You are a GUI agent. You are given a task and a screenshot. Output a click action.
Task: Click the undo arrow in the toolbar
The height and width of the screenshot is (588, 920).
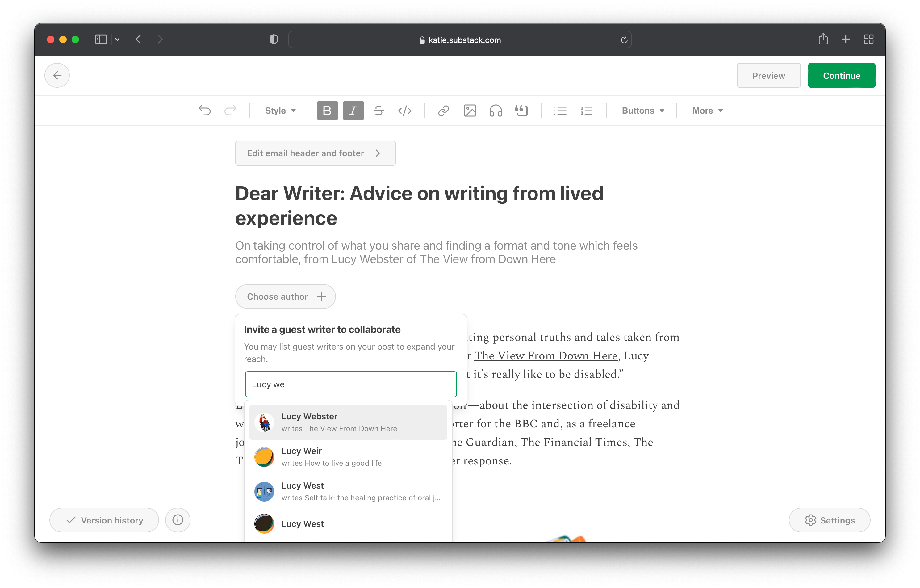click(204, 111)
